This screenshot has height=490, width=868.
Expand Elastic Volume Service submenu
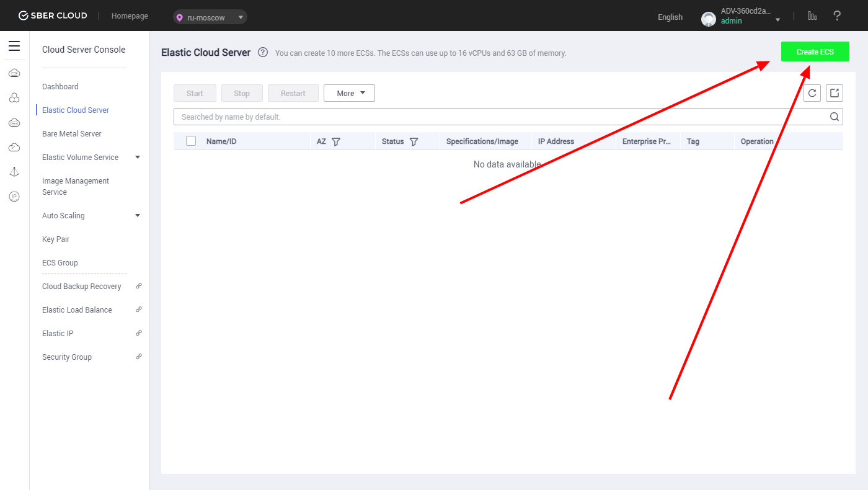point(138,158)
